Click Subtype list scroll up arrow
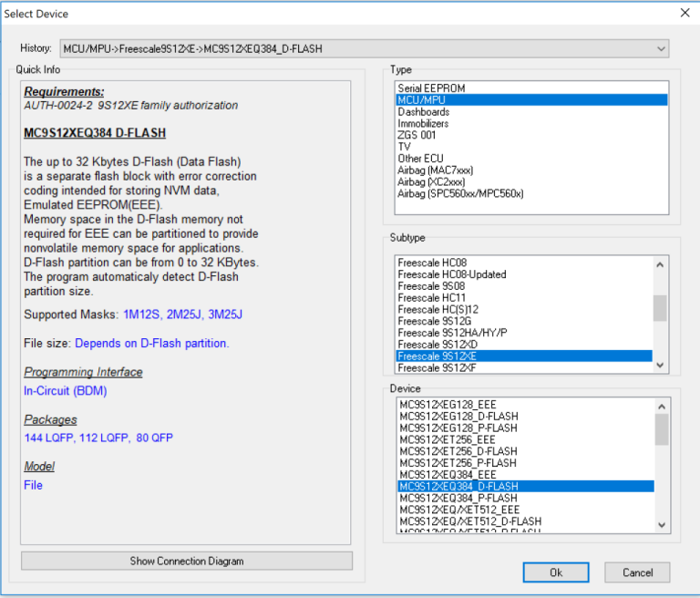The image size is (700, 598). click(x=660, y=265)
